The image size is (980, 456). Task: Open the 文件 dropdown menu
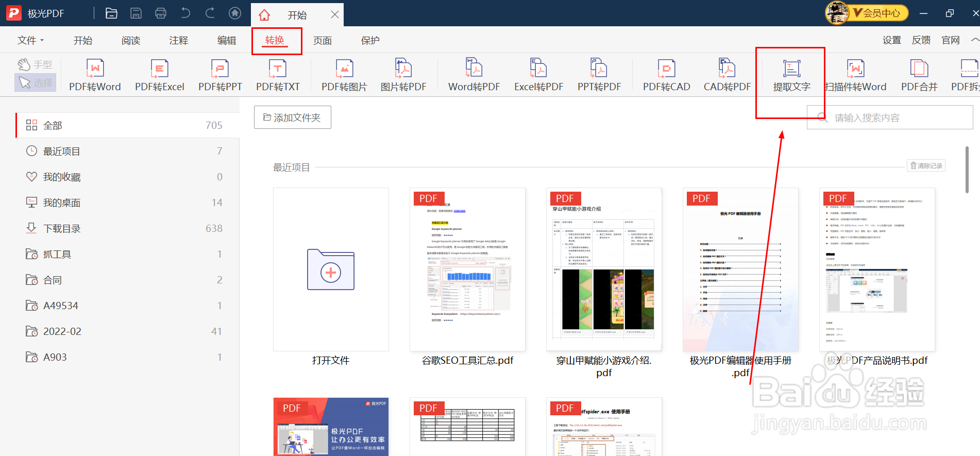click(30, 40)
